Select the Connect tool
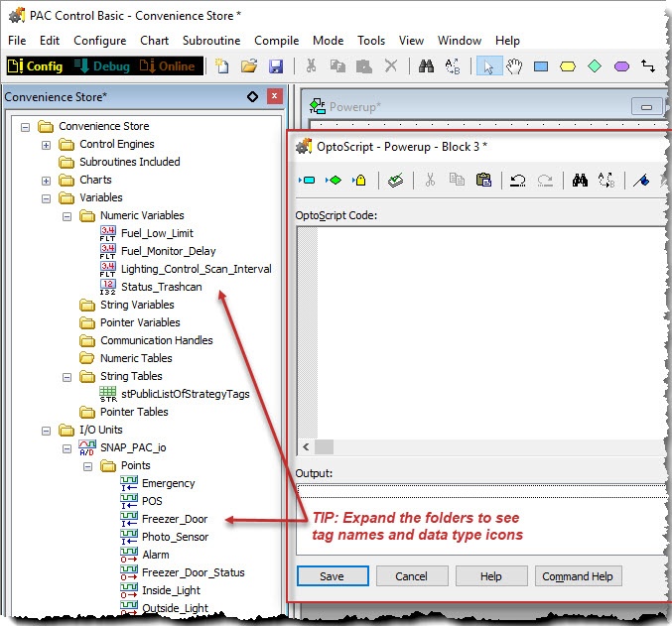The height and width of the screenshot is (626, 672). click(648, 66)
